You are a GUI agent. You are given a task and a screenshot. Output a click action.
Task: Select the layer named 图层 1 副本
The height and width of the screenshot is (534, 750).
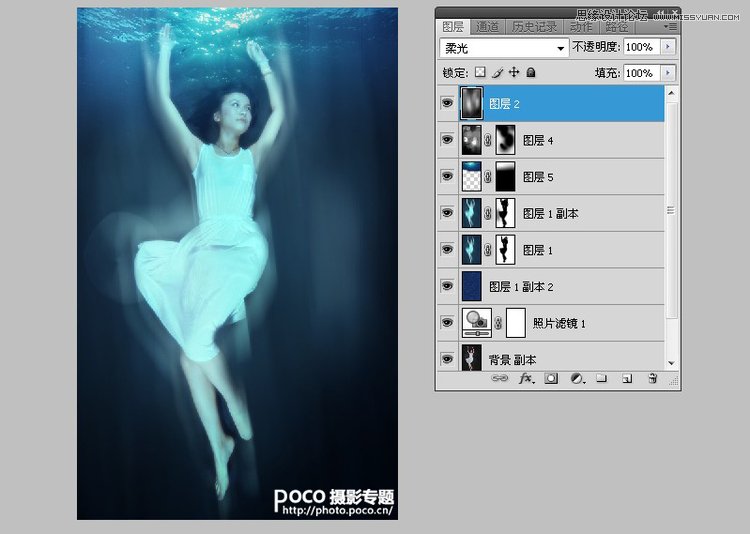[x=551, y=213]
